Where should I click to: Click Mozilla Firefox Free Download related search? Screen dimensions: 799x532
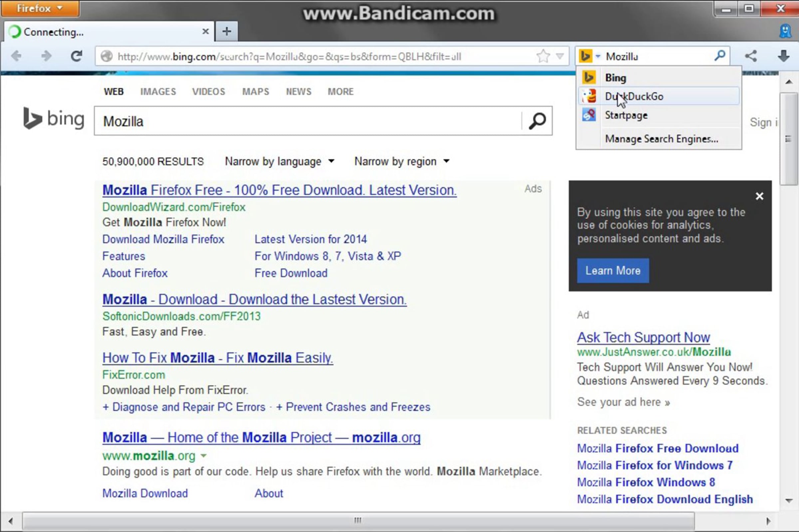click(658, 448)
